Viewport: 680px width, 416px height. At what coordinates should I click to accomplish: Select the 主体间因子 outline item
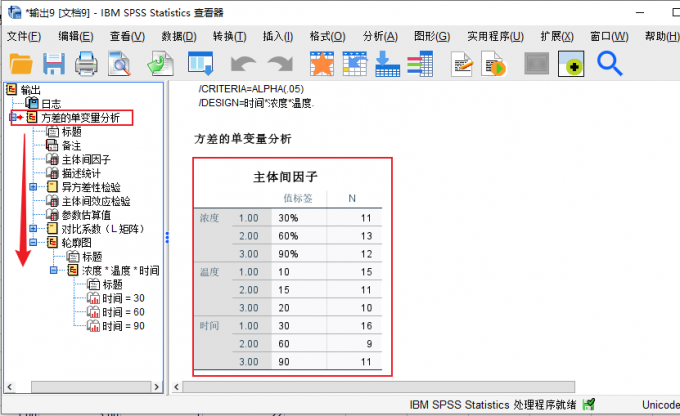[x=86, y=159]
